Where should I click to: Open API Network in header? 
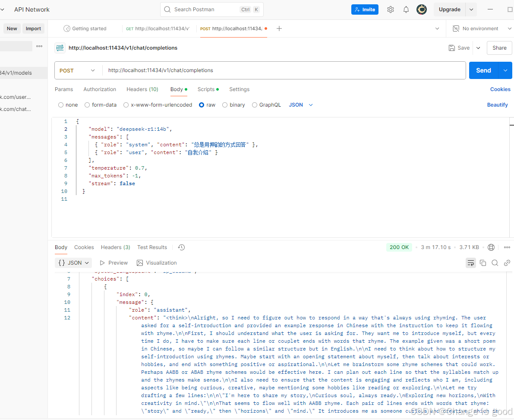point(32,9)
